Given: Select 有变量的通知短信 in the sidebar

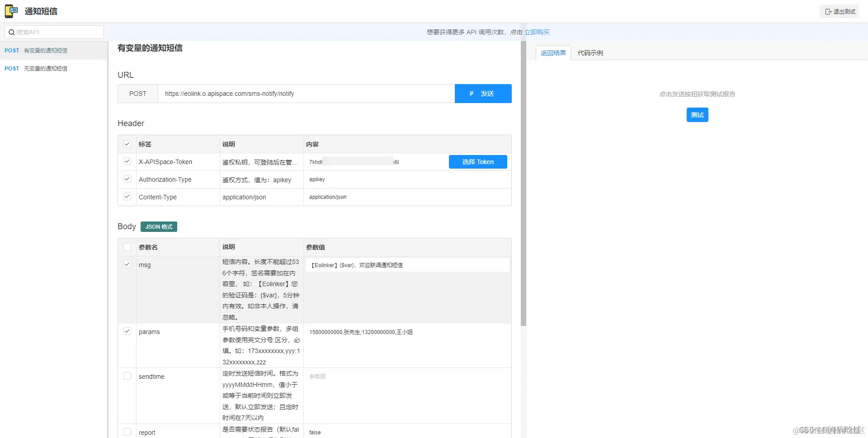Looking at the screenshot, I should click(46, 50).
